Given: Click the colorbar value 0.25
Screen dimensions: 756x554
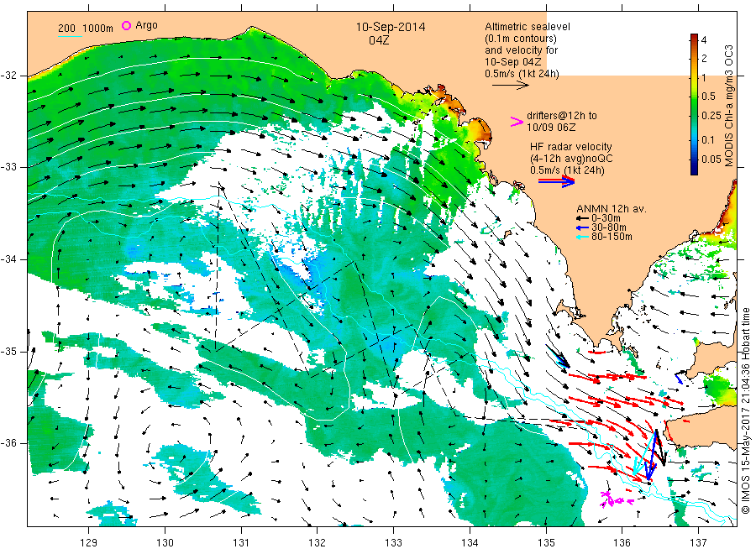Looking at the screenshot, I should (711, 116).
